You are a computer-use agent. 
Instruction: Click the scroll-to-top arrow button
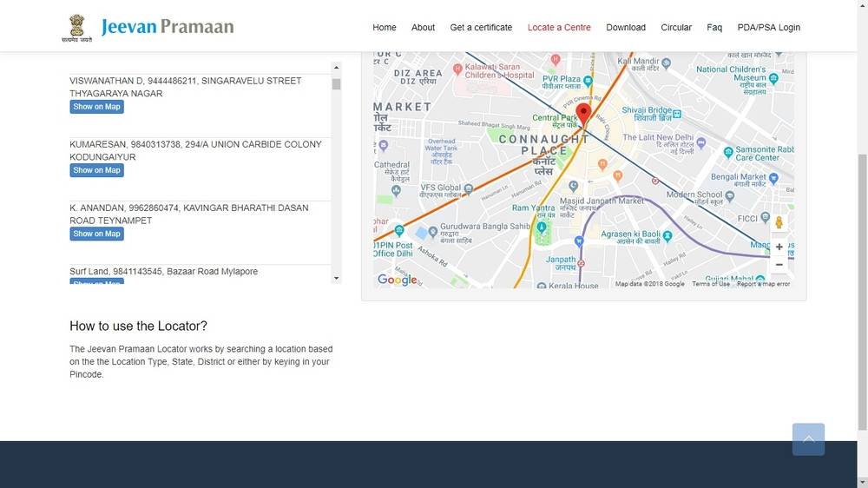[808, 439]
